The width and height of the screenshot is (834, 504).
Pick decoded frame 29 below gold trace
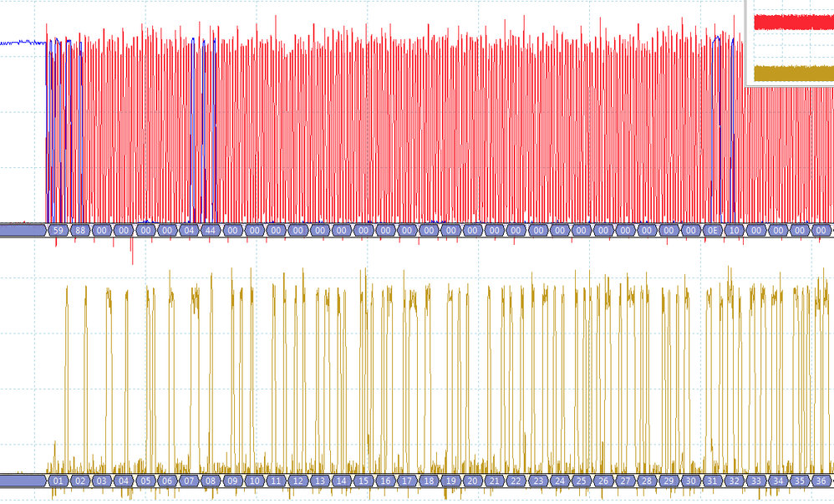tap(669, 481)
